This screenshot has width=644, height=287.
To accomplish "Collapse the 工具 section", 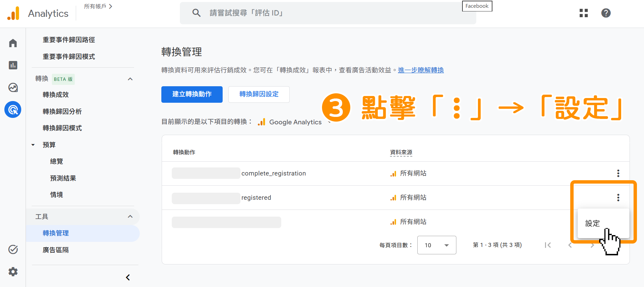I will click(130, 216).
